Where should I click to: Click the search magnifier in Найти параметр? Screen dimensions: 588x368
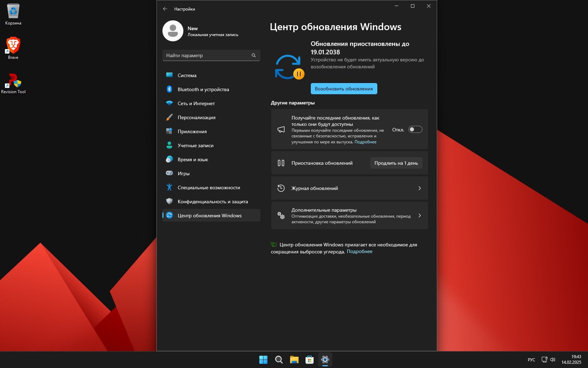pos(254,55)
